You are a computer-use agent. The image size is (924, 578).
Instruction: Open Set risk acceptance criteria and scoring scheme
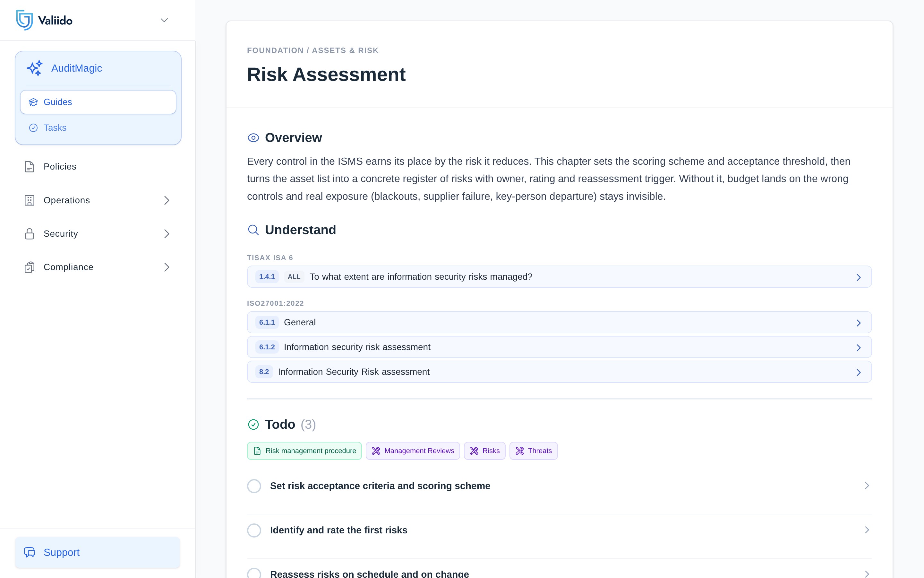click(380, 486)
